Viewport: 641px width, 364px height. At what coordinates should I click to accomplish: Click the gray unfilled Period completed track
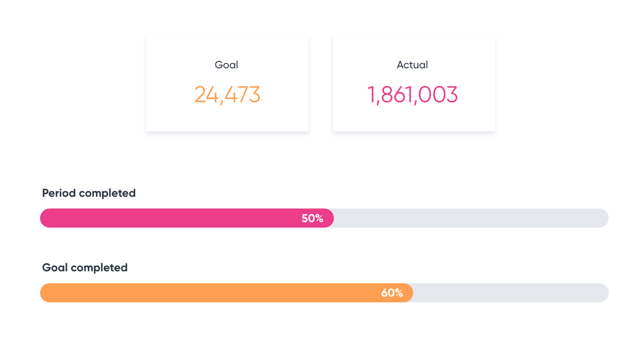click(470, 218)
